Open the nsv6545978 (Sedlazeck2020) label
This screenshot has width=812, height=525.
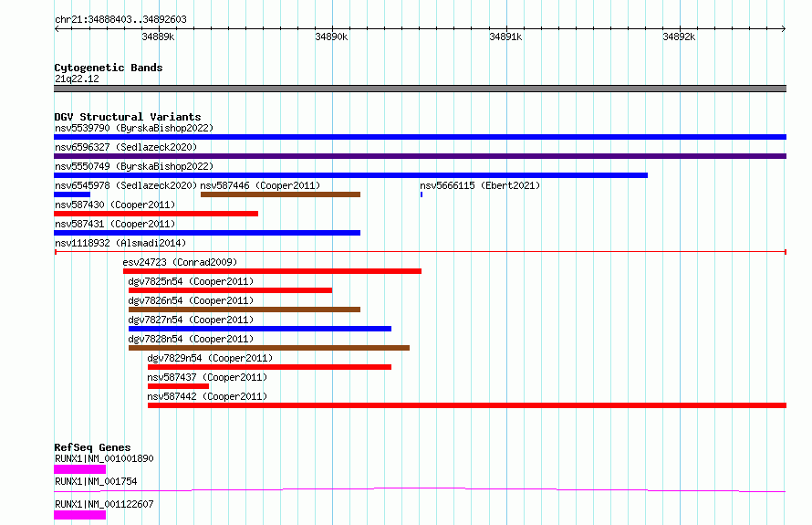click(x=126, y=185)
